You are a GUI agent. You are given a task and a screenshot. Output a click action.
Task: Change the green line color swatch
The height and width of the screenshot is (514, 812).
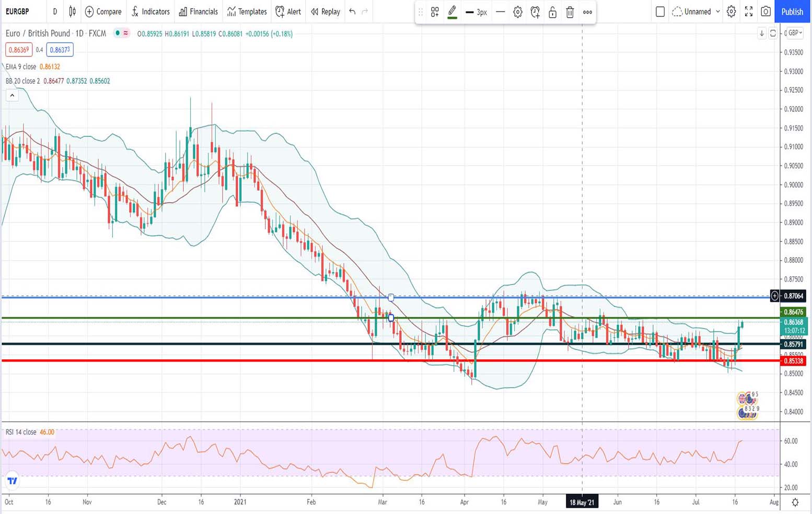(x=453, y=12)
